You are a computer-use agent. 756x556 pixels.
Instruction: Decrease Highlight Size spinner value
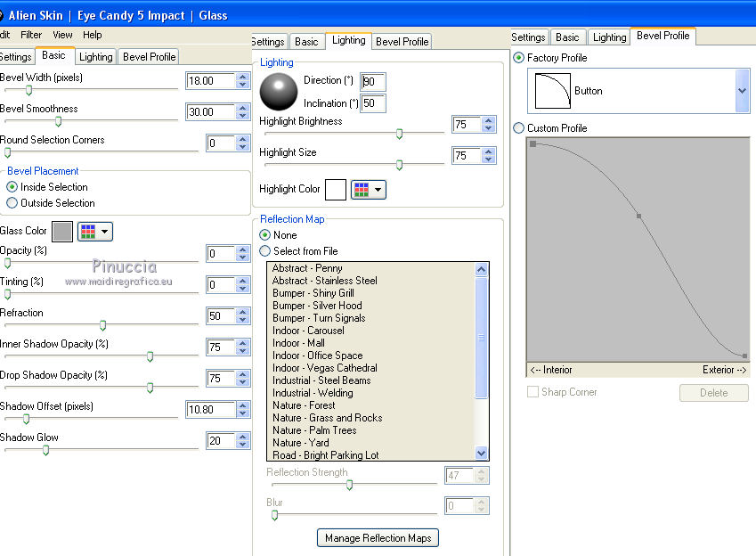click(x=488, y=159)
